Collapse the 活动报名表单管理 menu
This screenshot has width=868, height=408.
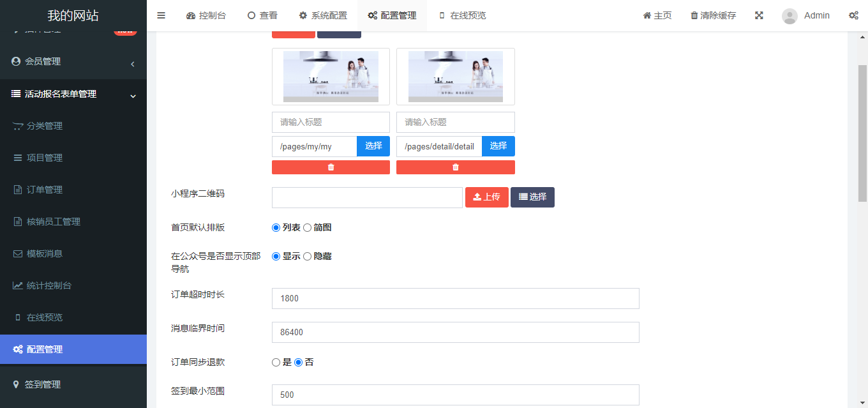click(73, 94)
